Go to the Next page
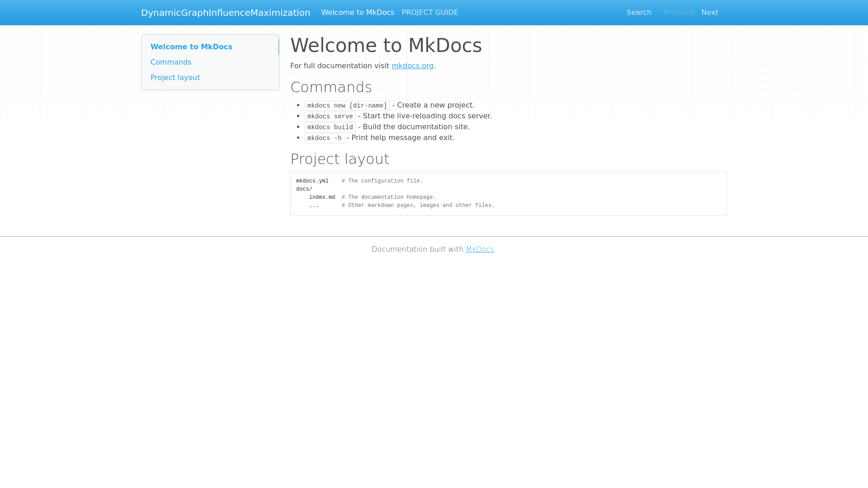The image size is (868, 488). tap(710, 13)
